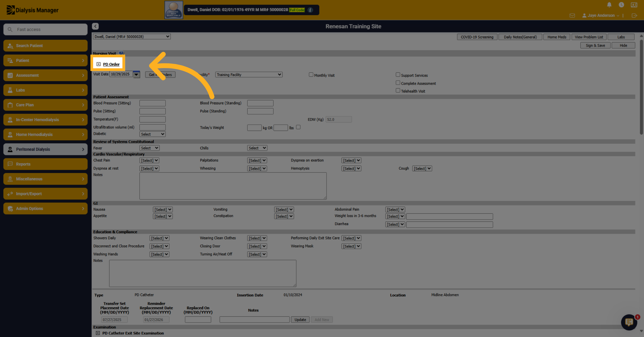Open the mail envelope icon

(x=572, y=16)
